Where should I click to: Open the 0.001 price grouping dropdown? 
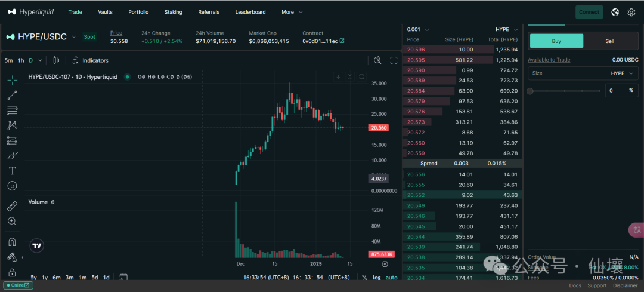418,30
